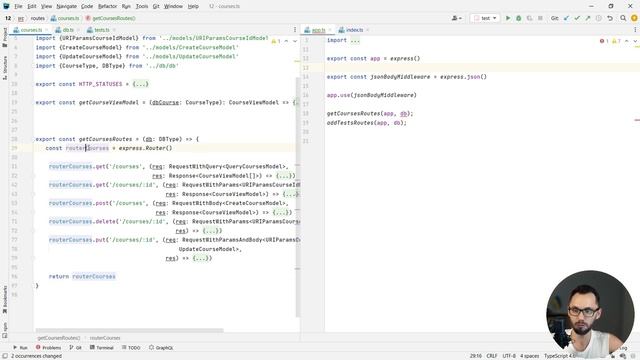Open the Terminal tool window button

point(102,348)
